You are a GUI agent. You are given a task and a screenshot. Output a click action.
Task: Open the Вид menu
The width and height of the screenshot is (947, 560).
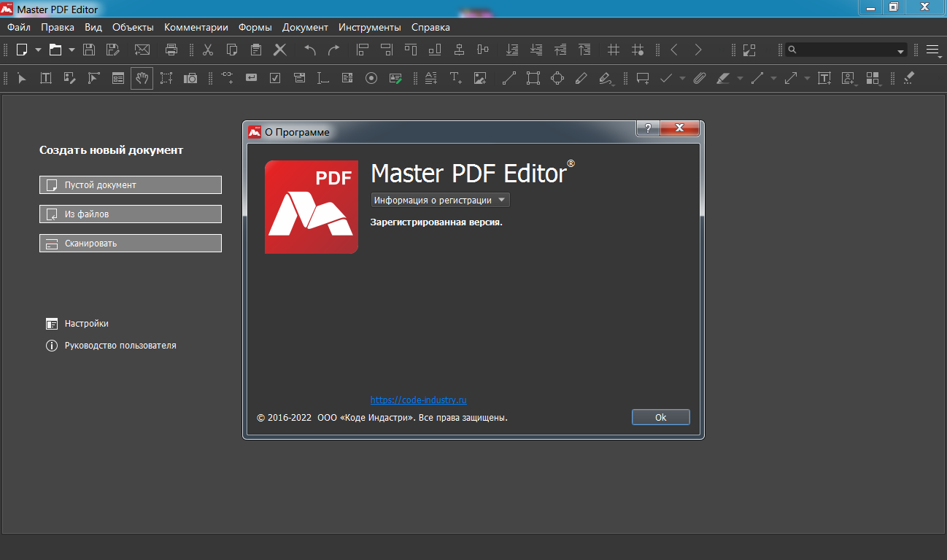click(x=93, y=27)
